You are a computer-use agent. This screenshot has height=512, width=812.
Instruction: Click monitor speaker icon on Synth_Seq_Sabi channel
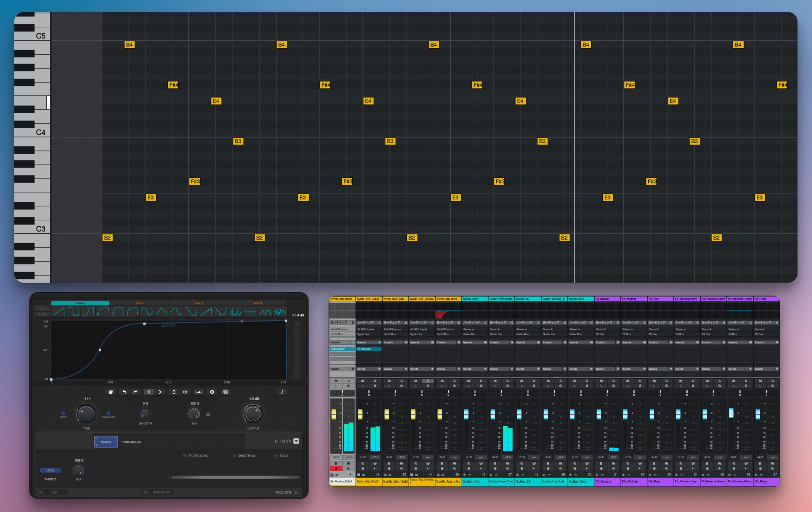pyautogui.click(x=401, y=469)
